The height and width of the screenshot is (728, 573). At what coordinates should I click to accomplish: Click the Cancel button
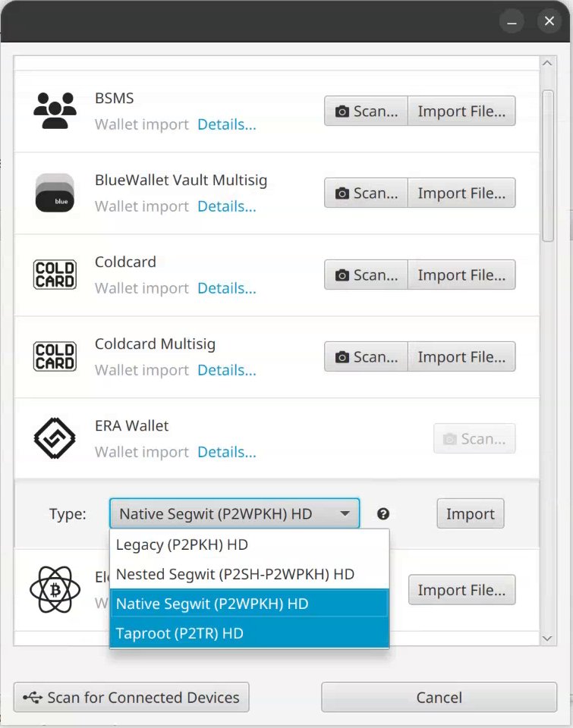[439, 697]
